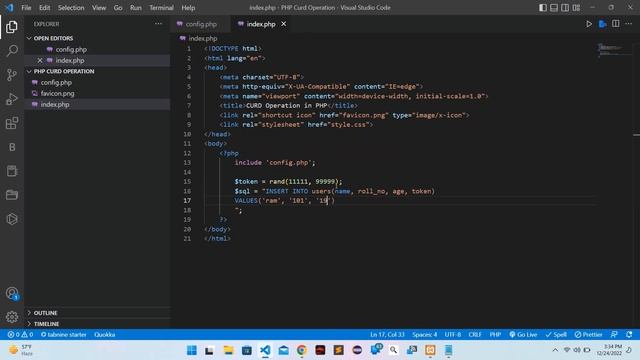Change line endings via CRLF
640x360 pixels.
tap(475, 334)
